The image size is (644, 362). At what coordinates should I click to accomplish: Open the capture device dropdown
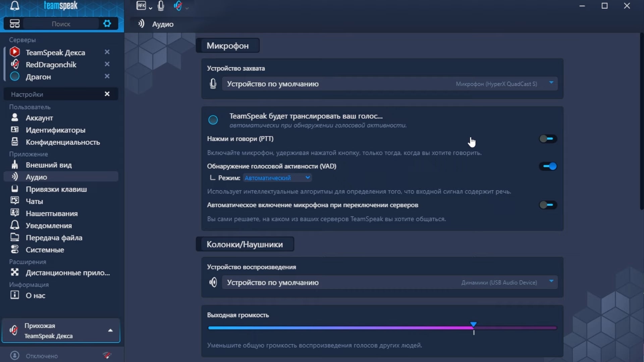click(x=390, y=84)
